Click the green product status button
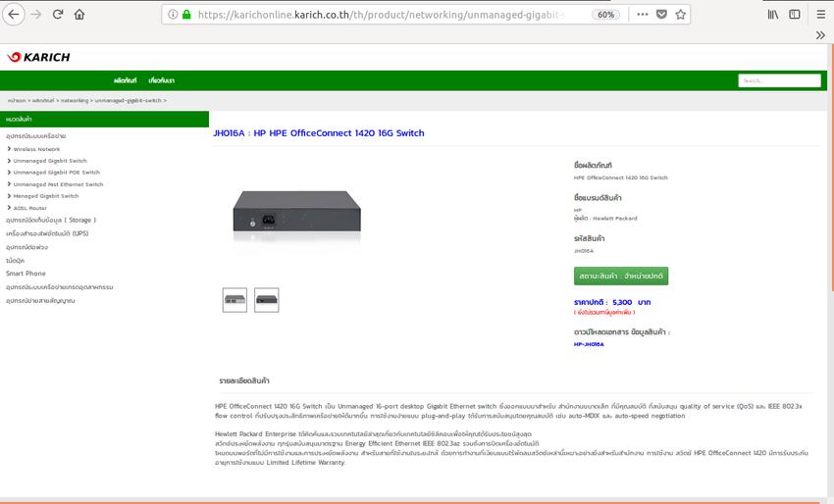This screenshot has width=834, height=504. pos(621,276)
